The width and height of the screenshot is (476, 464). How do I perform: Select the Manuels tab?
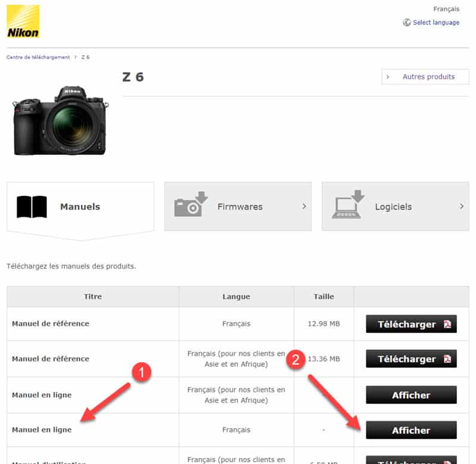click(x=80, y=207)
